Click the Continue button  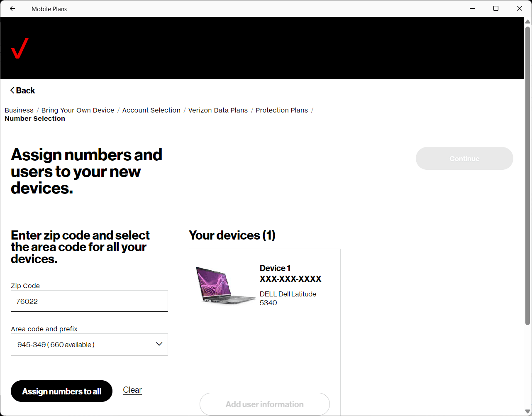pyautogui.click(x=464, y=159)
